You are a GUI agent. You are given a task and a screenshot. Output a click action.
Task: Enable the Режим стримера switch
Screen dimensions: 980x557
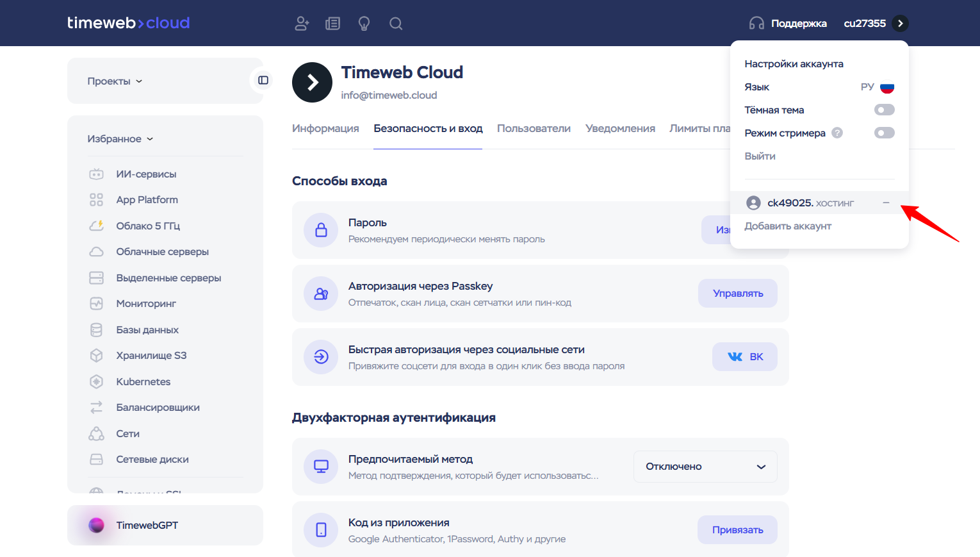885,133
